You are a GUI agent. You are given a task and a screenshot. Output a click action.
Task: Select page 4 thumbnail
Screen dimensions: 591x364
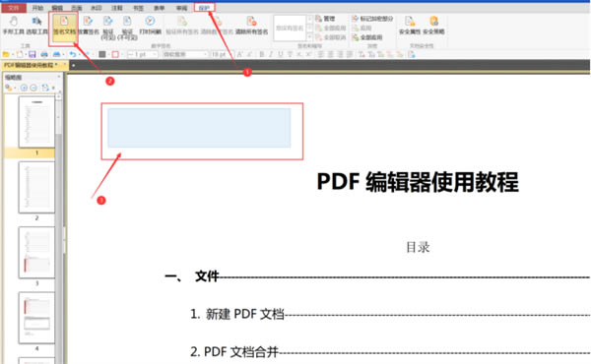pos(36,318)
